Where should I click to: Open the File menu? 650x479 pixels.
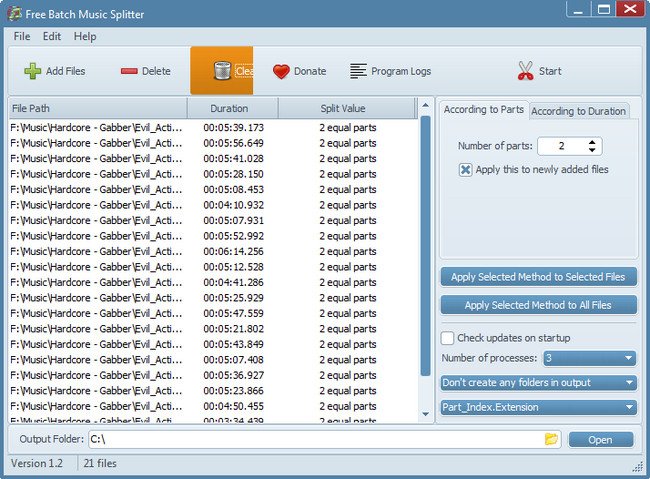22,36
